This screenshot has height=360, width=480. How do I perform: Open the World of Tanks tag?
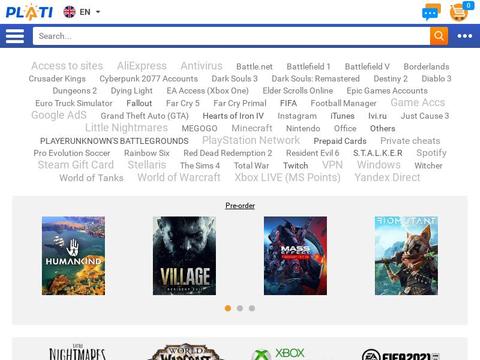(x=91, y=178)
